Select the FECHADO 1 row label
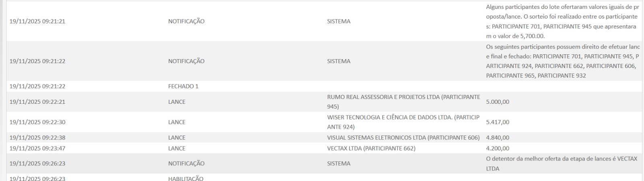Viewport: 644px width, 181px height. pyautogui.click(x=183, y=86)
